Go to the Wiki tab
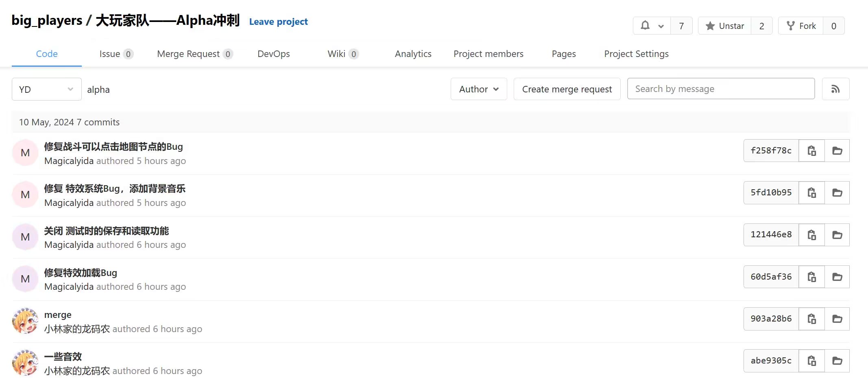The height and width of the screenshot is (383, 868). tap(342, 54)
